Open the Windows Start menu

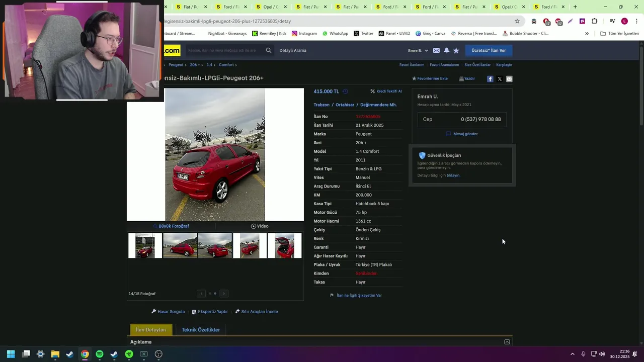click(x=11, y=354)
